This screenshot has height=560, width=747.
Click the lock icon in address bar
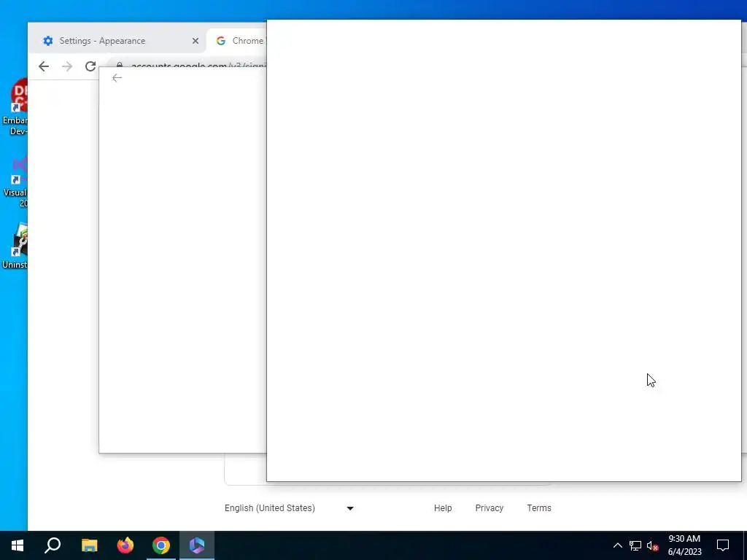click(120, 65)
